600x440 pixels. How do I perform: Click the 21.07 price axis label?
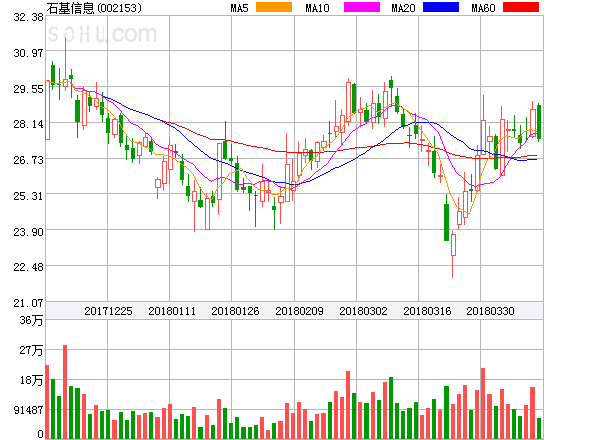[28, 303]
